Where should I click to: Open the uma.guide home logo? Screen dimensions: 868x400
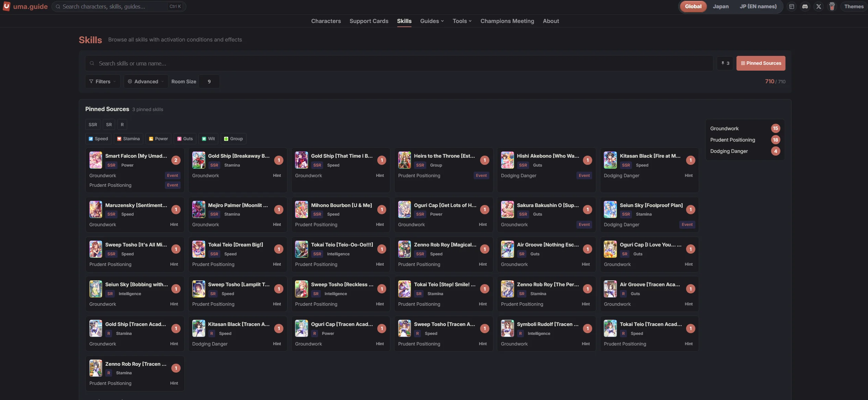point(25,6)
